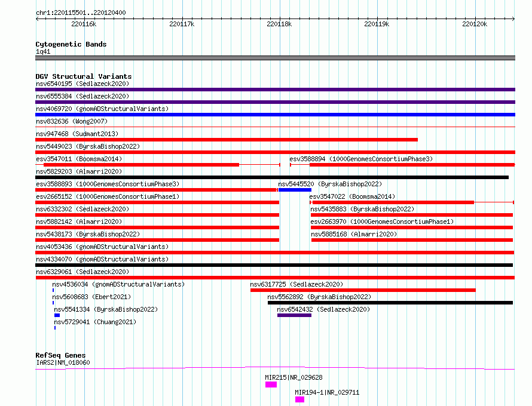Click the red nsv6317725 variant bar
This screenshot has width=532, height=406.
(363, 290)
